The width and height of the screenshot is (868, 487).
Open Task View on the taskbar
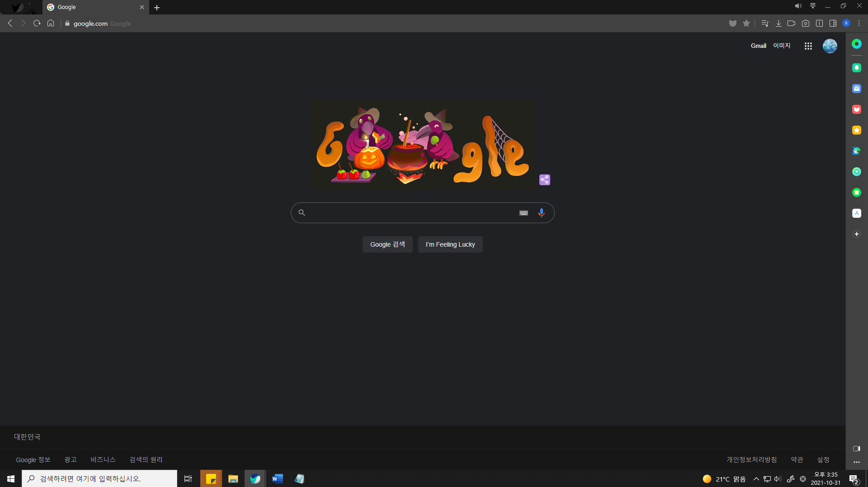[188, 478]
